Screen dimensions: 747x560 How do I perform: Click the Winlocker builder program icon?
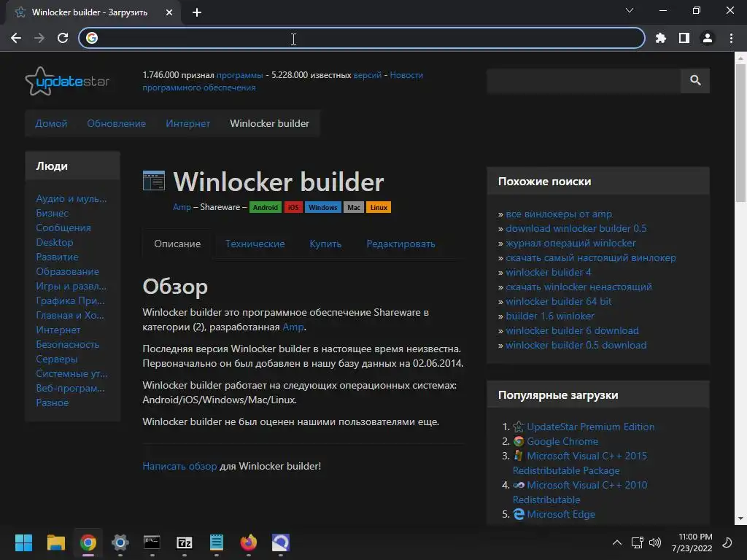[x=154, y=181]
